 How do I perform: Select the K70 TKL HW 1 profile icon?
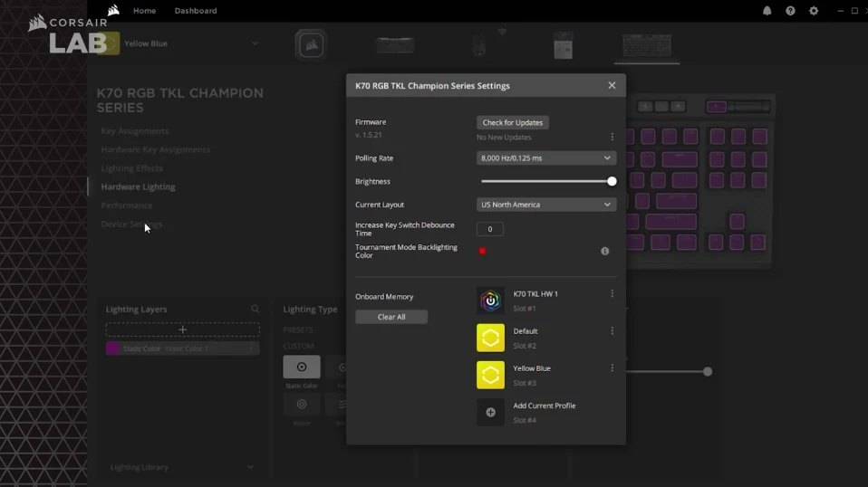tap(490, 301)
